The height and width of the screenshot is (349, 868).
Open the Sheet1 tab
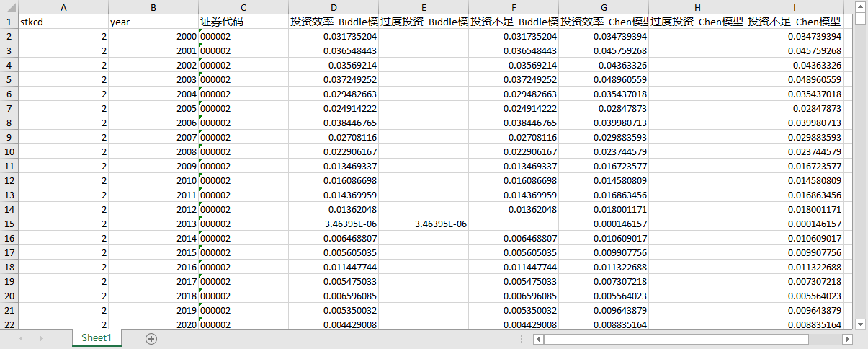click(96, 337)
